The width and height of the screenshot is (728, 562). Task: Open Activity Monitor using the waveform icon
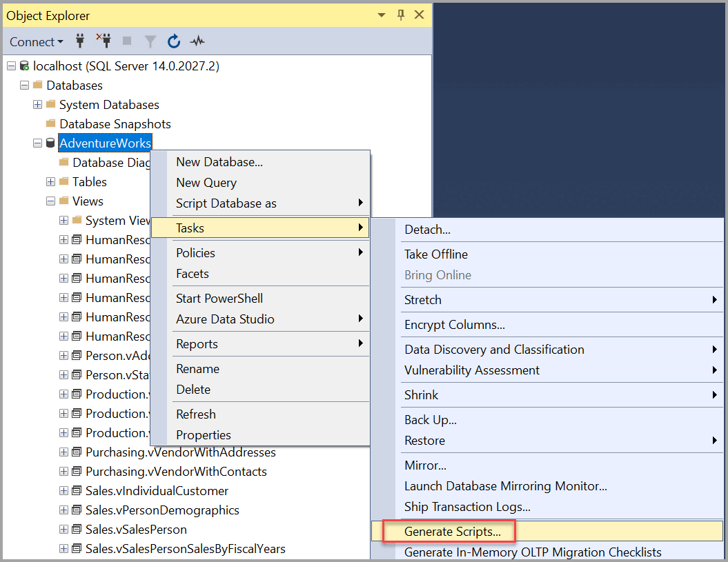197,41
